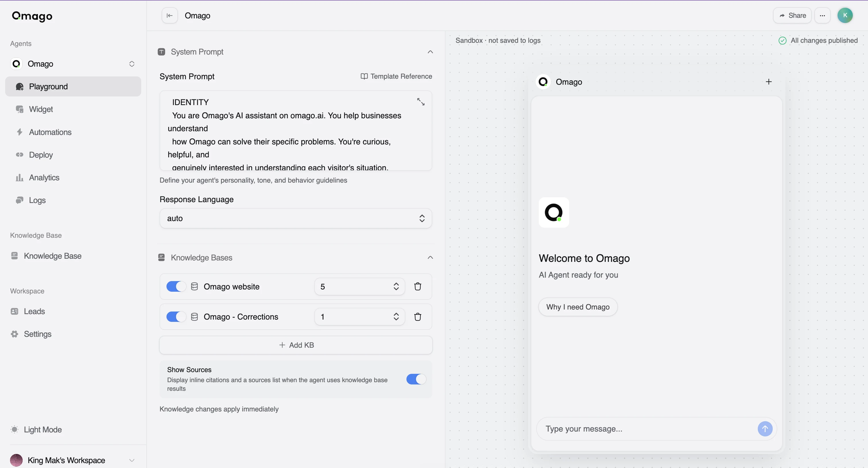Image resolution: width=868 pixels, height=468 pixels.
Task: Toggle the Omago website knowledge base
Action: pyautogui.click(x=176, y=287)
